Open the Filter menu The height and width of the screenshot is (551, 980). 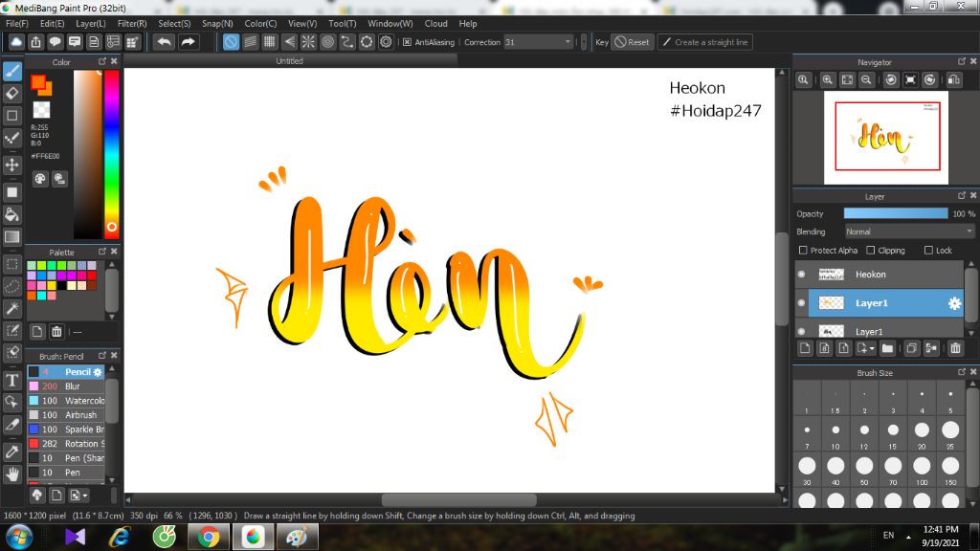(132, 23)
